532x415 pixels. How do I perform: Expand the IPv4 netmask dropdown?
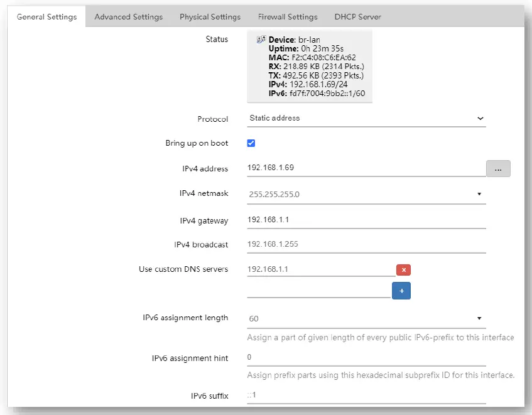click(x=366, y=195)
